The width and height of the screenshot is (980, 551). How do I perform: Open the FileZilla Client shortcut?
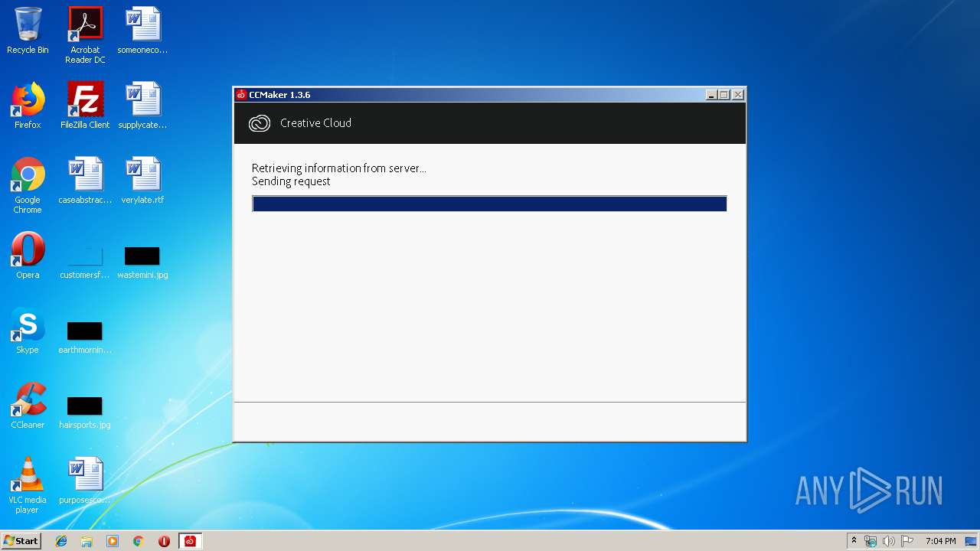tap(85, 106)
